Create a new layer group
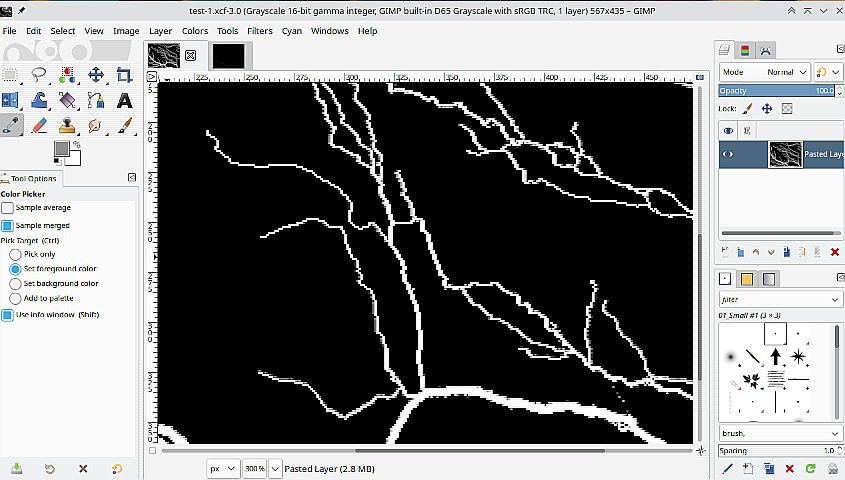Screen dimensions: 845x480 [740, 252]
